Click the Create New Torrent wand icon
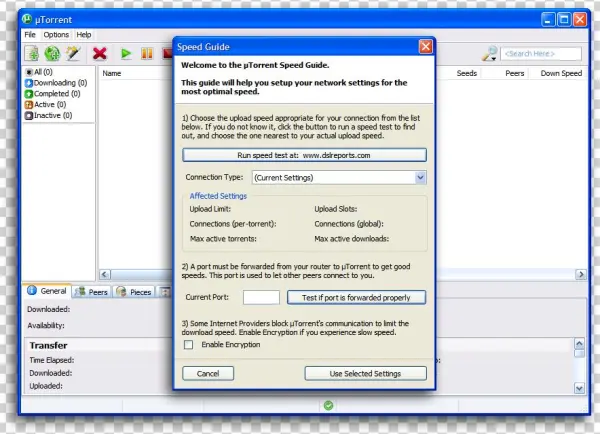 [73, 54]
